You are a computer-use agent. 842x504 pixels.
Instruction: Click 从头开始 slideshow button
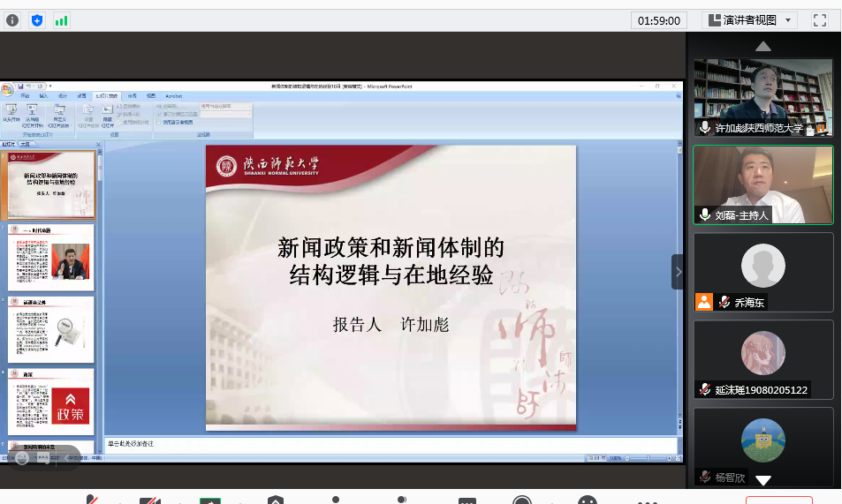point(11,113)
